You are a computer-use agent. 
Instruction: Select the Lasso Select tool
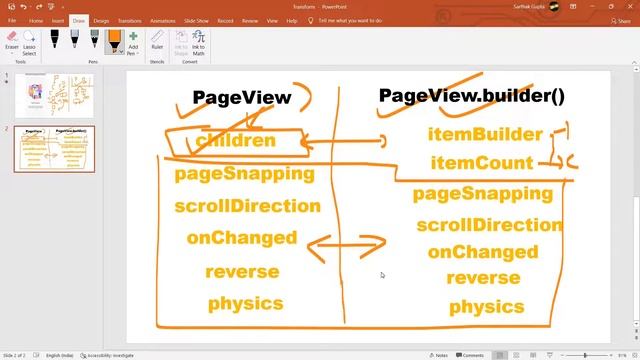click(x=29, y=43)
